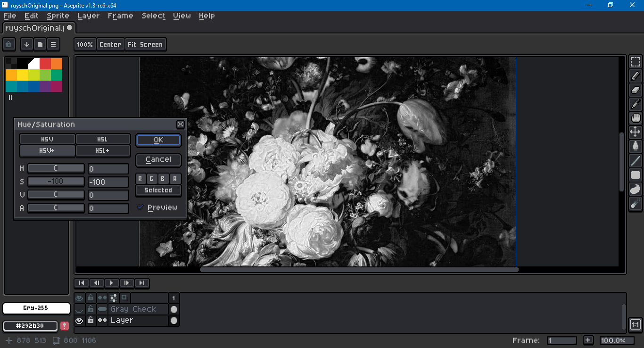This screenshot has width=644, height=348.
Task: Open the Edit menu
Action: click(x=32, y=16)
